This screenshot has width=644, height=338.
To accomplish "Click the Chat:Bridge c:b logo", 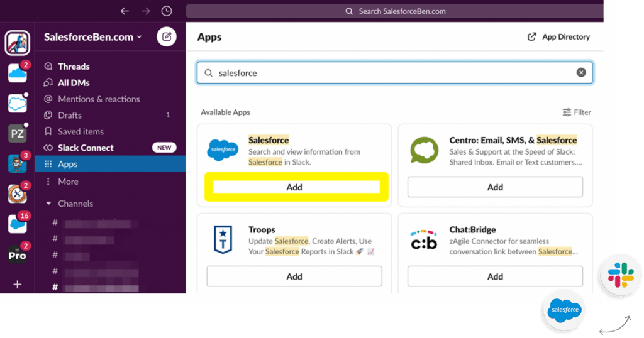I will click(424, 240).
